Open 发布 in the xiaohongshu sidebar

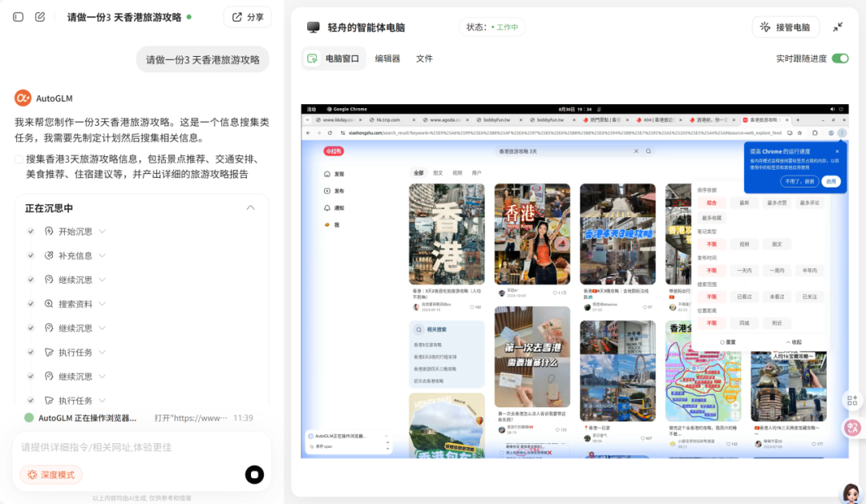(x=334, y=191)
